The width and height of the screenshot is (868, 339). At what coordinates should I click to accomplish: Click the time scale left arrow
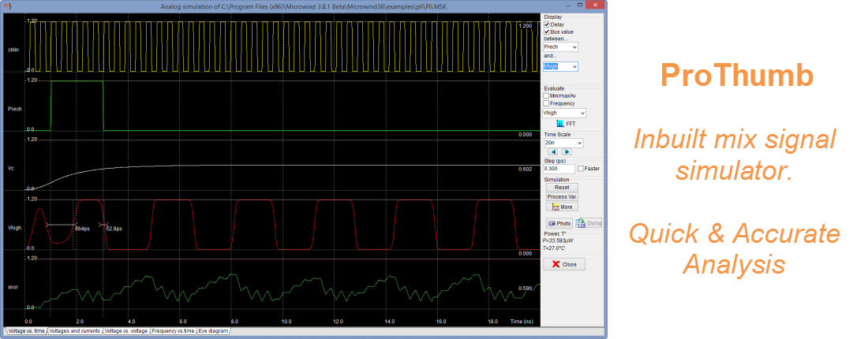tap(554, 152)
